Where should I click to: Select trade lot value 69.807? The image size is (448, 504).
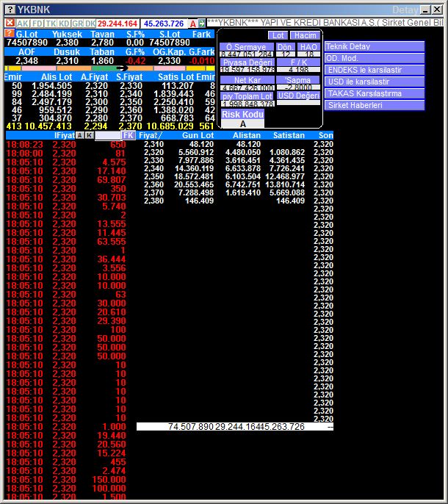tap(112, 180)
